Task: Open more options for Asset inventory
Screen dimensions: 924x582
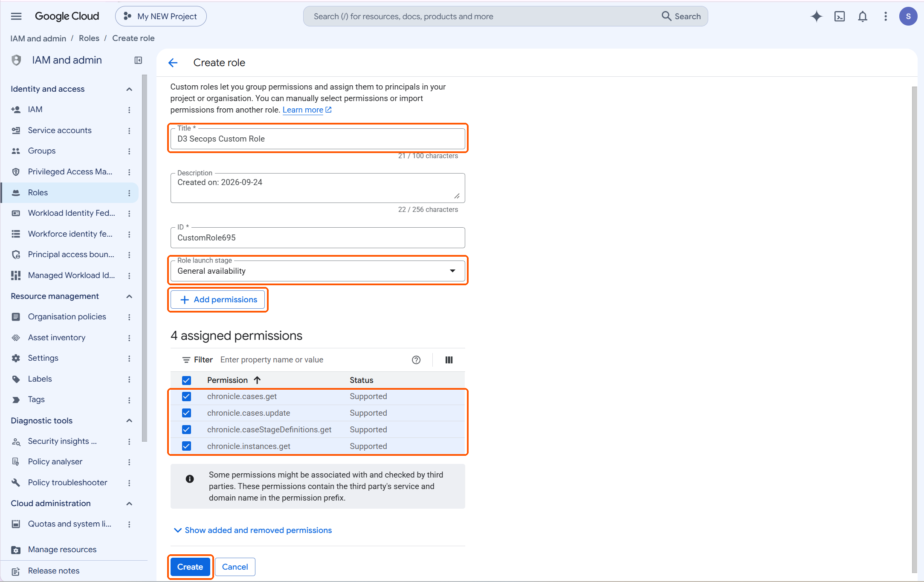Action: [x=129, y=338]
